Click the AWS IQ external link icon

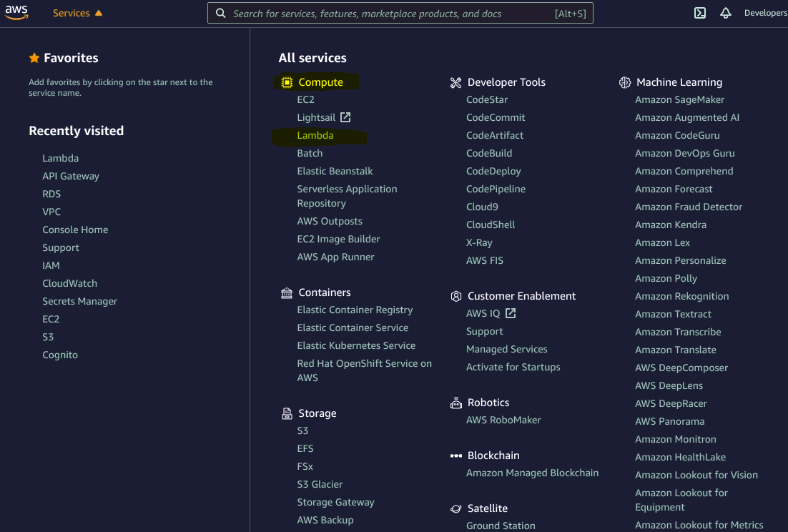click(510, 313)
